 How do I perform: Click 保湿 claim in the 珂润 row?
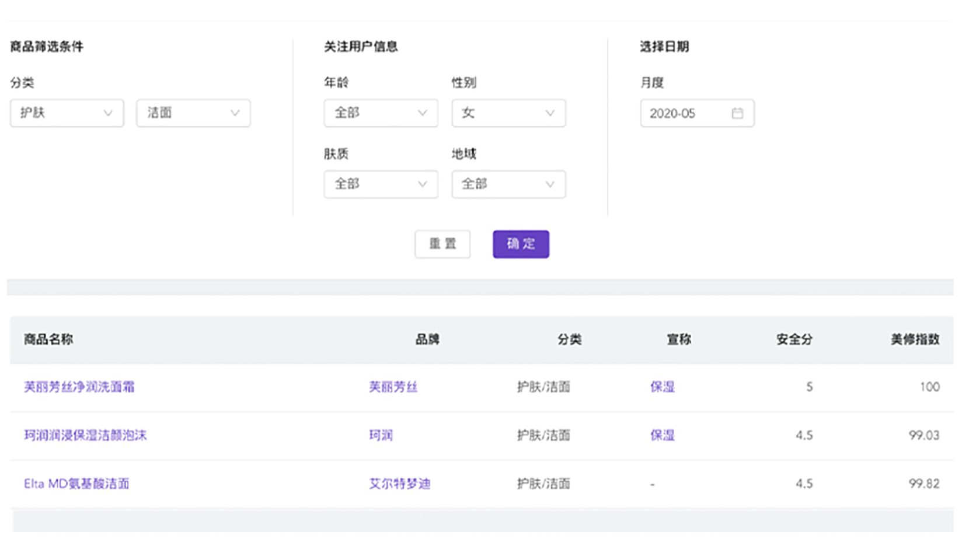[x=662, y=435]
